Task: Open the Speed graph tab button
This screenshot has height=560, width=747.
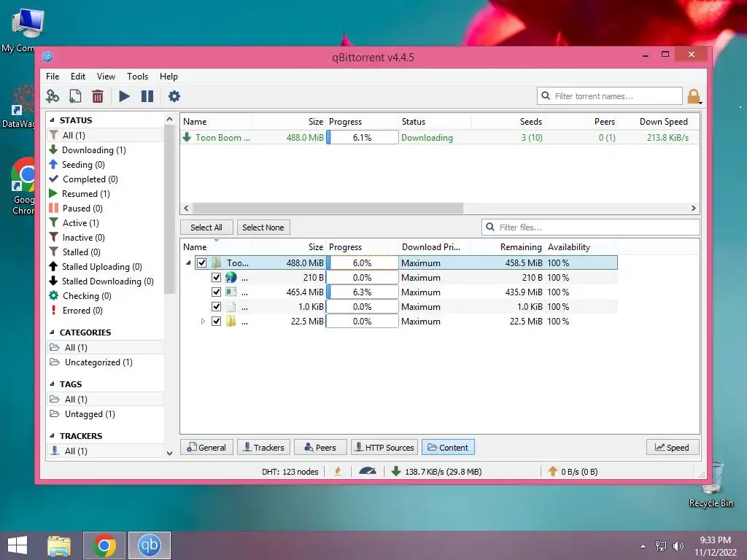Action: pos(672,448)
